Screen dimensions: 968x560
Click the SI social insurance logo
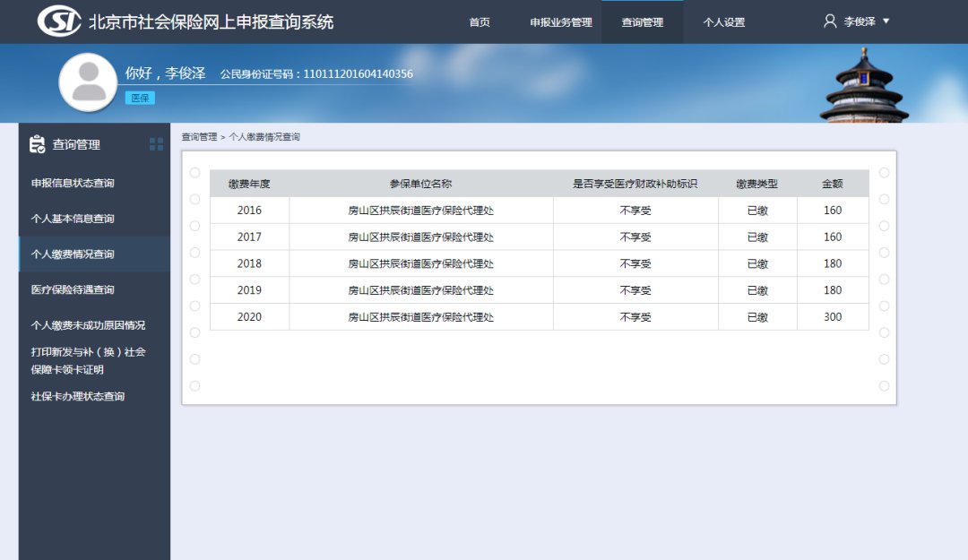[59, 22]
